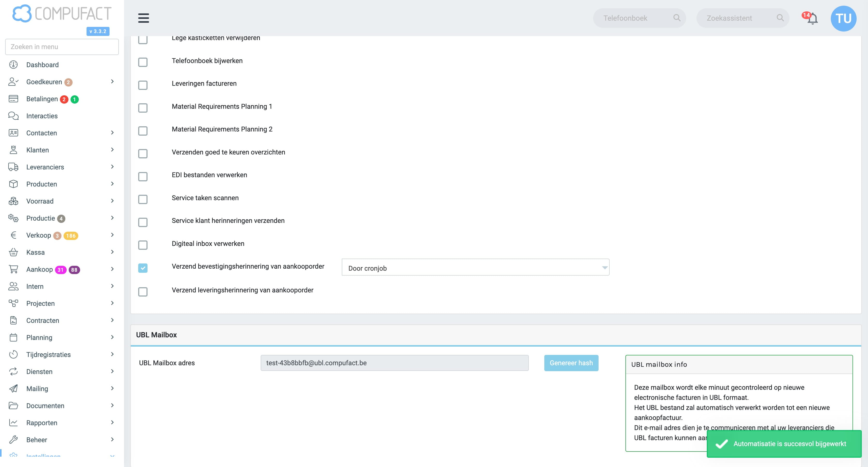Expand the Goedkeuren submenu chevron
Viewport: 868px width, 467px height.
click(112, 82)
